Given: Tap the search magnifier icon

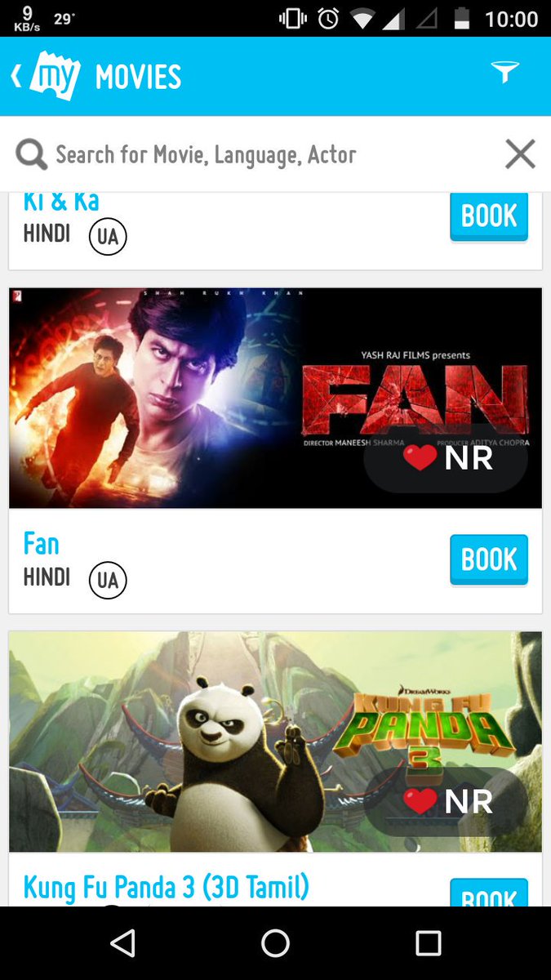Looking at the screenshot, I should point(31,154).
